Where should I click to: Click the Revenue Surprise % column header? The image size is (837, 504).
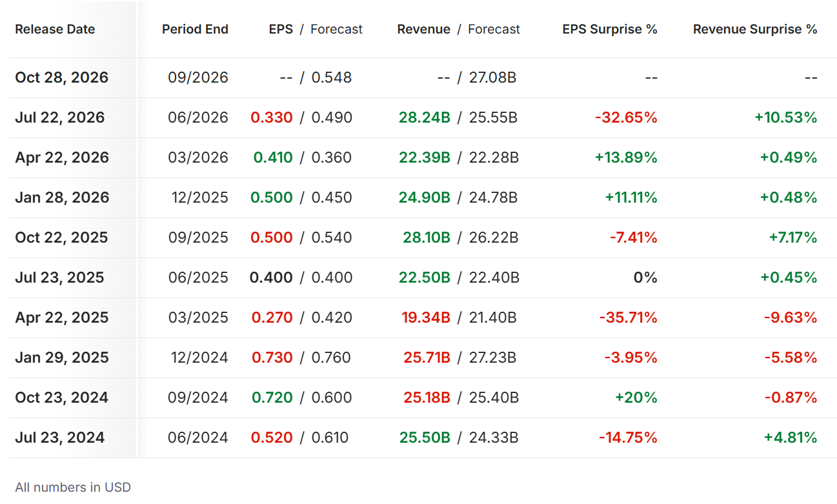coord(755,29)
